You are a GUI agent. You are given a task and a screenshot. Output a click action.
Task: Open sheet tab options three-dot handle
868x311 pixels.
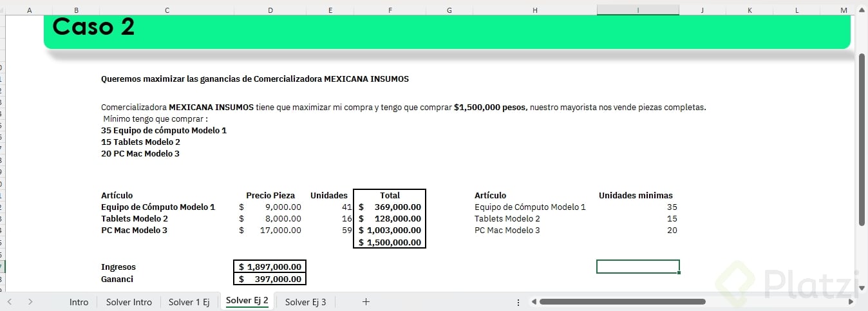pyautogui.click(x=518, y=301)
